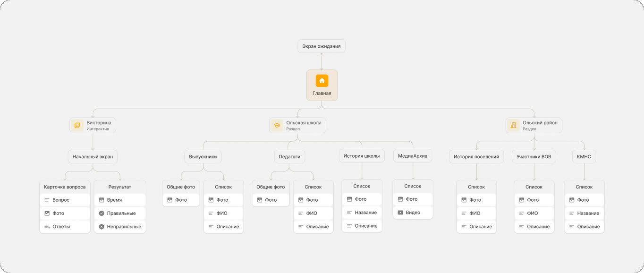Select the Экран ожидания node
The width and height of the screenshot is (644, 273).
coord(322,46)
